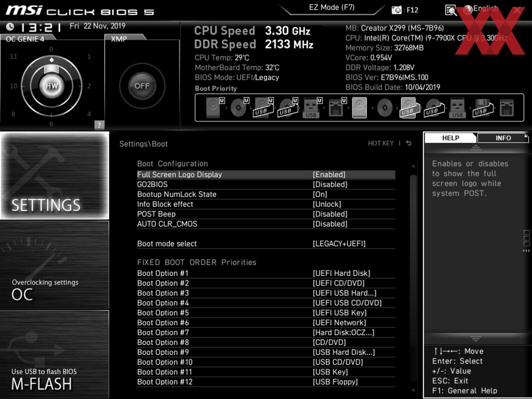Select the legacy USB Key boot icon
Screen dimensions: 532x399
pos(457,108)
